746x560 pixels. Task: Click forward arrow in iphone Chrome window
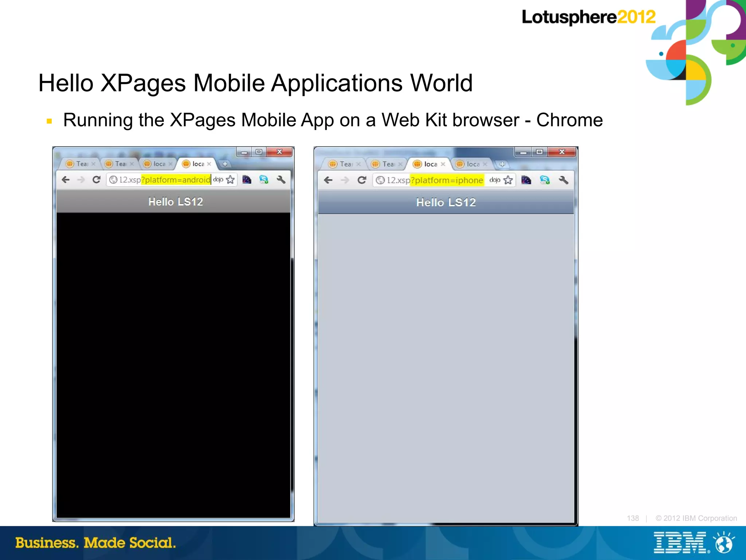[x=345, y=180]
